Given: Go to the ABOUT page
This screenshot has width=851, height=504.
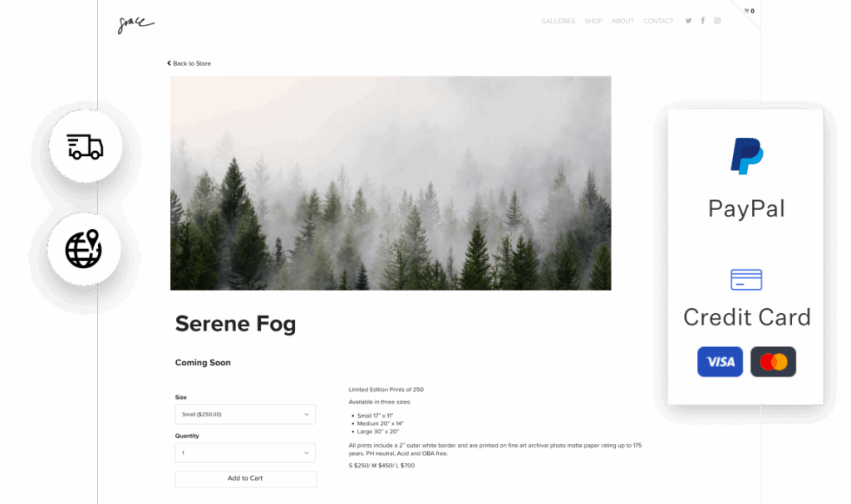Looking at the screenshot, I should click(x=622, y=21).
